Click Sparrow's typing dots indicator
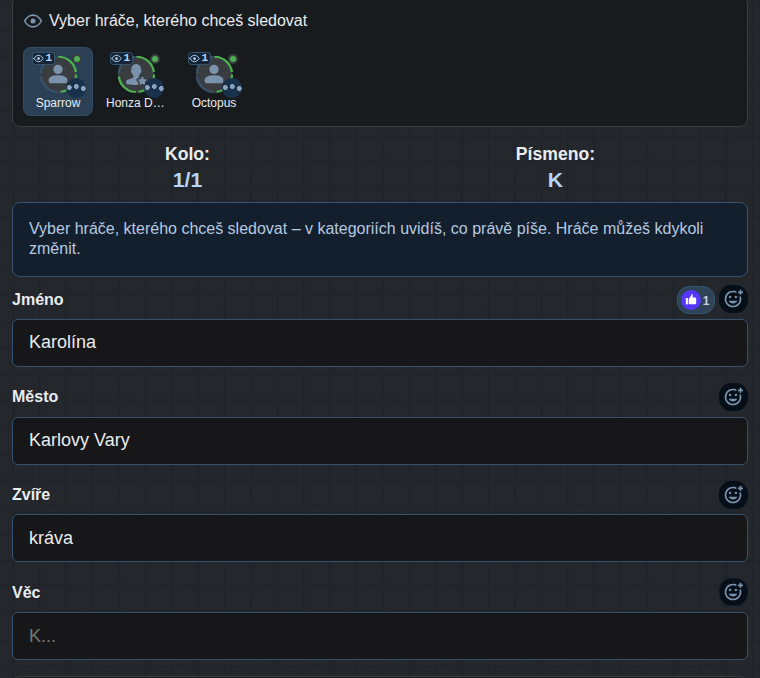Image resolution: width=760 pixels, height=678 pixels. pos(76,88)
